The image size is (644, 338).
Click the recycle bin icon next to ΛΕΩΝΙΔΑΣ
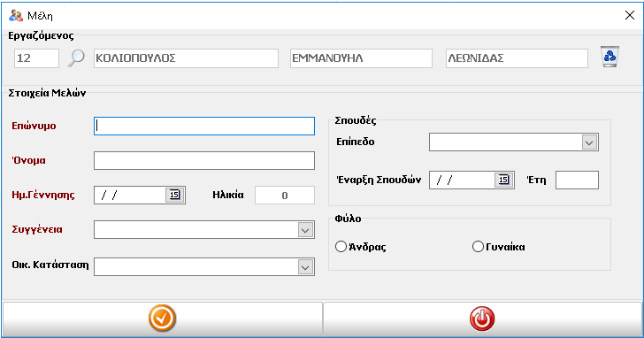[x=609, y=57]
